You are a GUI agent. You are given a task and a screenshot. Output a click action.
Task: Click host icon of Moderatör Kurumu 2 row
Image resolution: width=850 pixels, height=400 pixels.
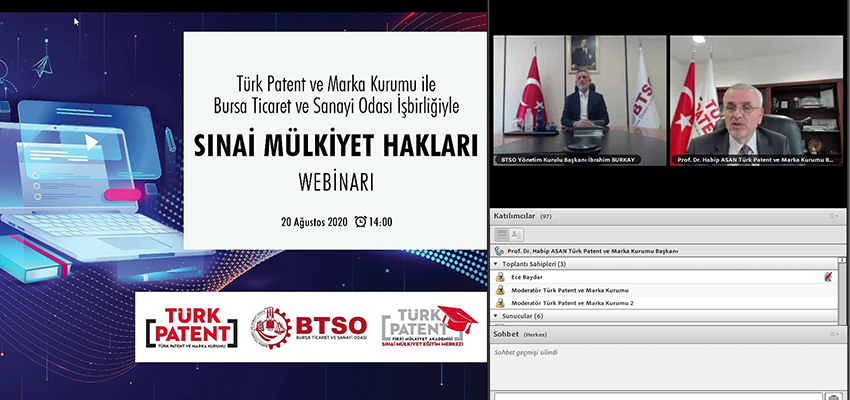(500, 303)
